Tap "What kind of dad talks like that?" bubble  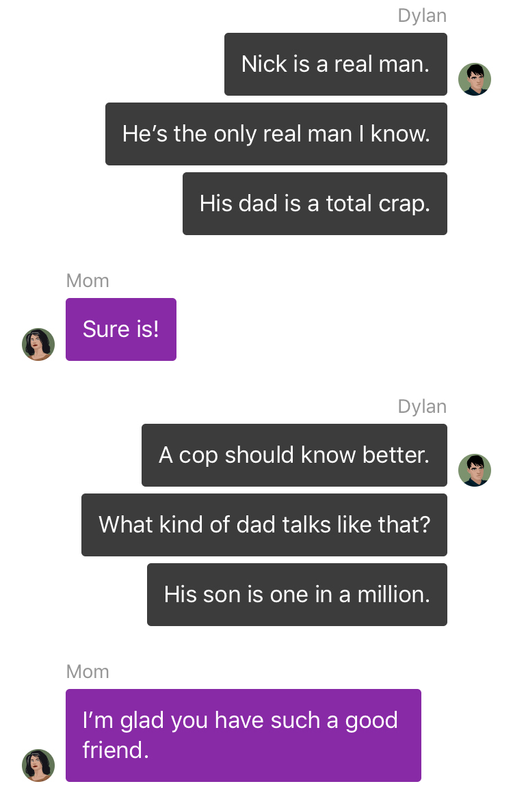264,525
